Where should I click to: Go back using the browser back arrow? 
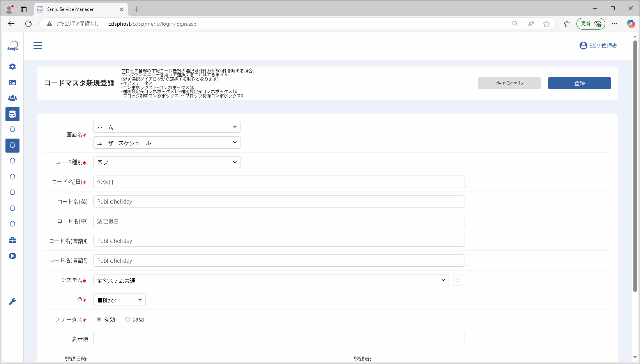click(x=11, y=24)
